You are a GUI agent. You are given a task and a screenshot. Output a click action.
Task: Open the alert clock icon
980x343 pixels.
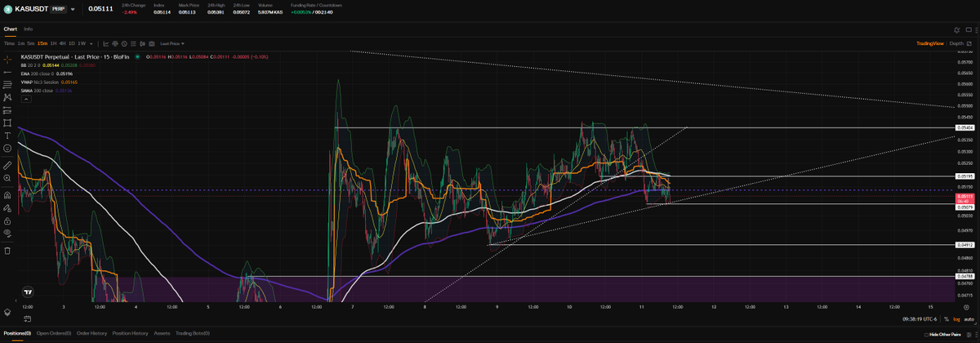(x=124, y=43)
